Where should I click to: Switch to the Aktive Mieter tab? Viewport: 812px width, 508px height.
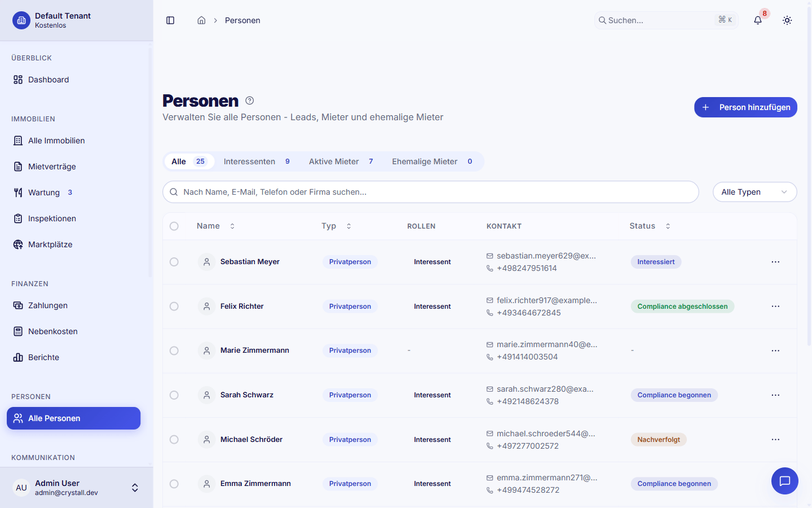tap(341, 161)
